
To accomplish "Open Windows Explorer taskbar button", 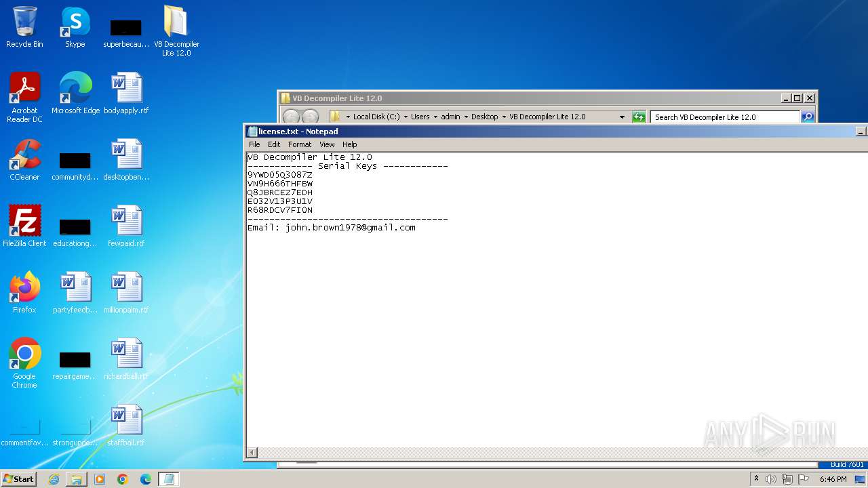I will 77,479.
